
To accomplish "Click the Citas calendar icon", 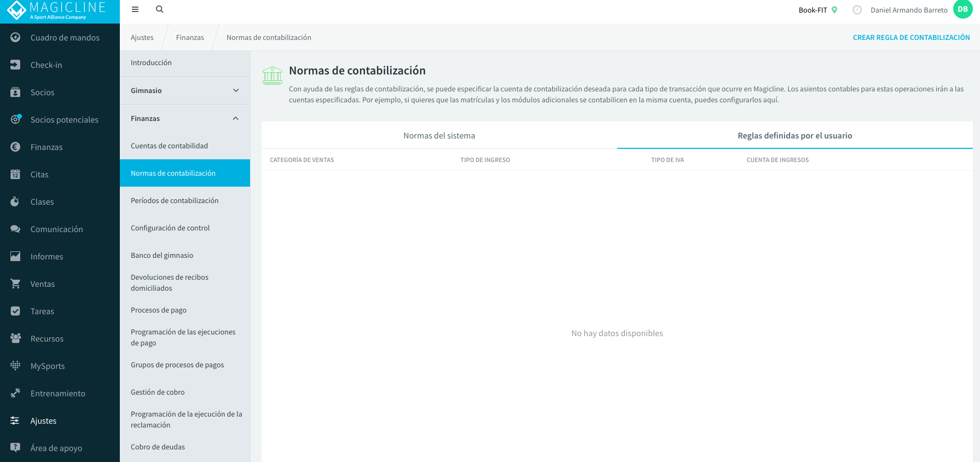I will tap(15, 174).
